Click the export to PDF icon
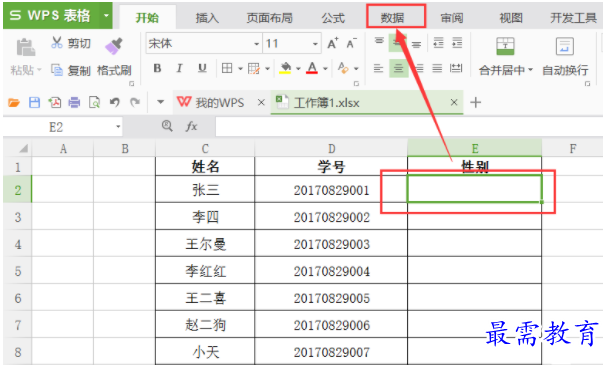 point(55,103)
